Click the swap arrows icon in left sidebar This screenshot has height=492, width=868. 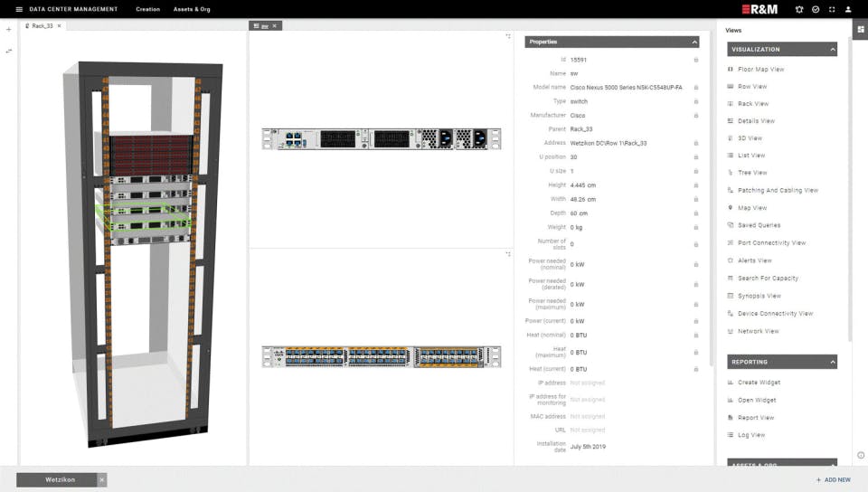pos(9,51)
